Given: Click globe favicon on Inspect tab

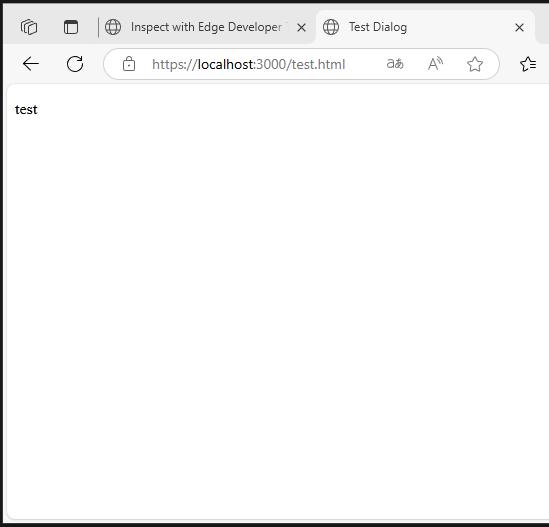Looking at the screenshot, I should [x=113, y=27].
